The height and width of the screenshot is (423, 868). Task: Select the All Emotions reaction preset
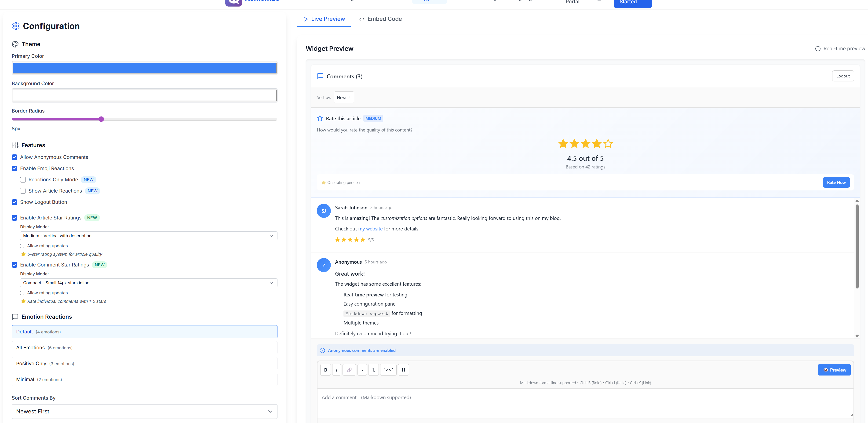click(x=144, y=347)
